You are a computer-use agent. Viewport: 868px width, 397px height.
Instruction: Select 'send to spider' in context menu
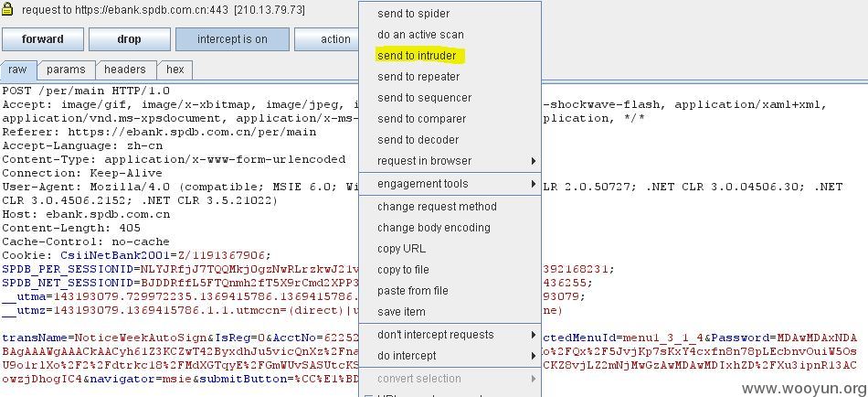(414, 14)
